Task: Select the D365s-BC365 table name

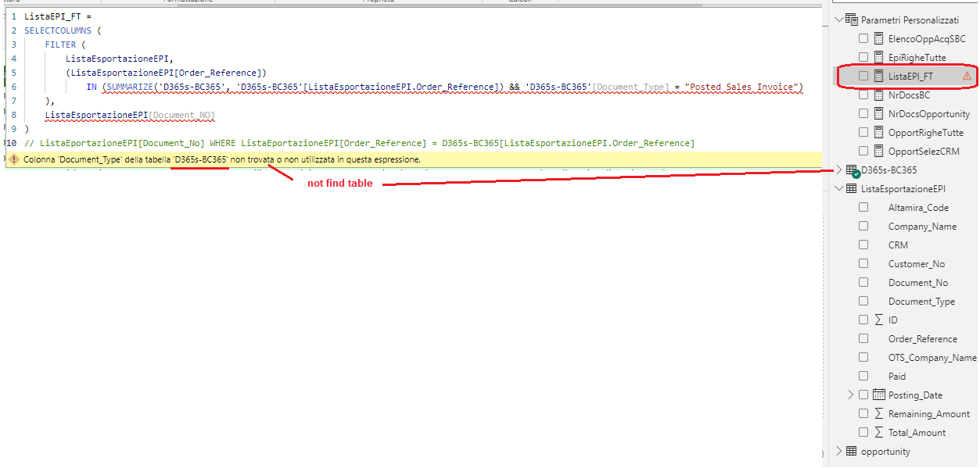Action: point(889,170)
